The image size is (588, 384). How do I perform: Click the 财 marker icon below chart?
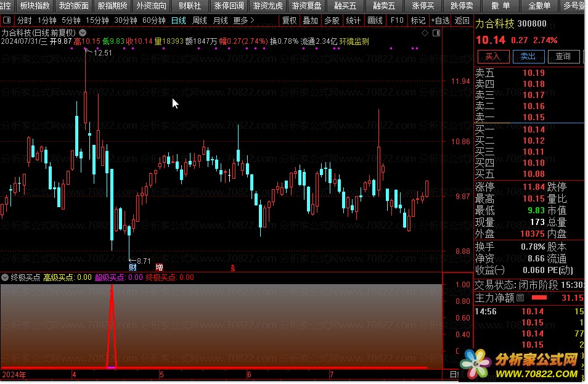coord(133,267)
